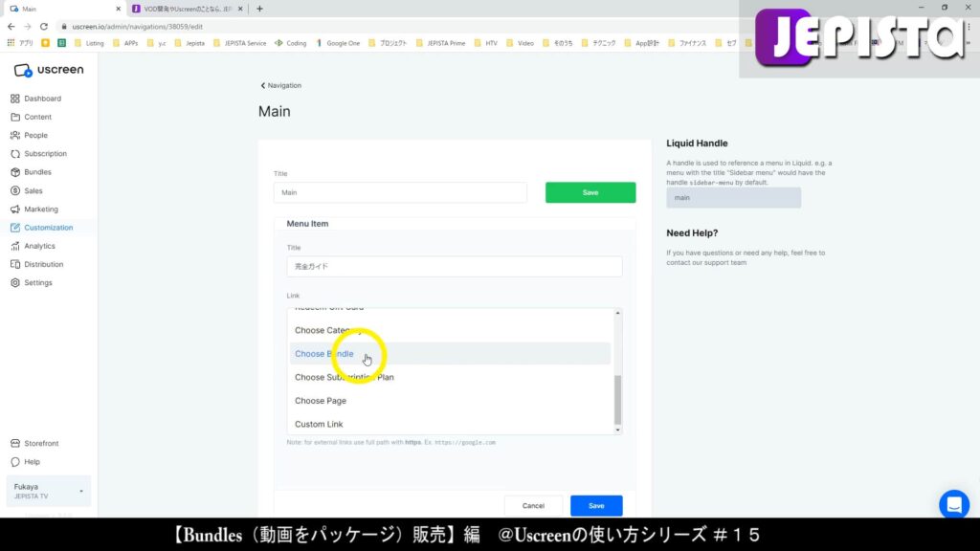Open the chat support widget
Screen dimensions: 980x551
point(954,504)
